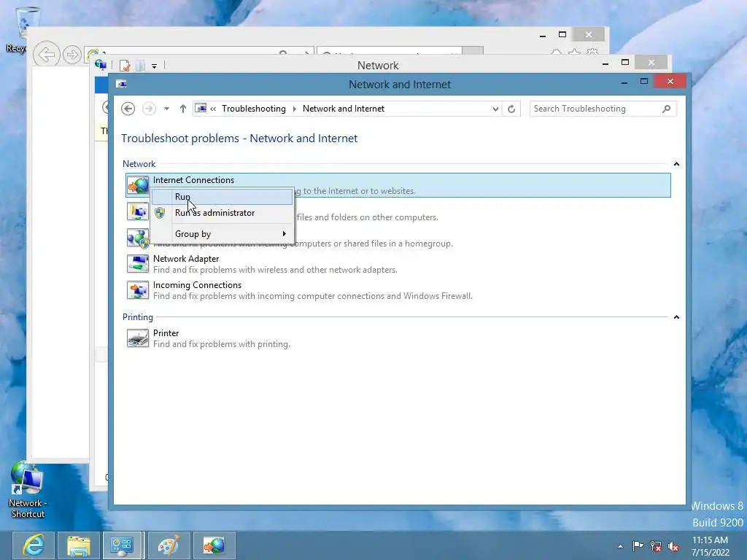Click Forward button in Internet Explorer window

coord(72,54)
